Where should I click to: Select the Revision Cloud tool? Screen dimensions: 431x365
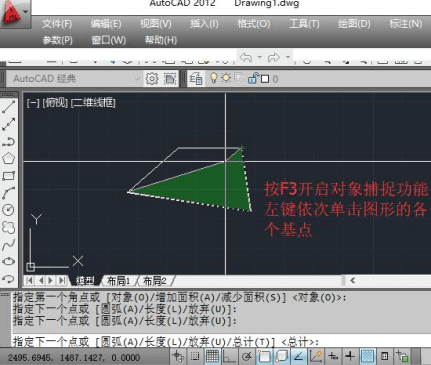pyautogui.click(x=9, y=227)
